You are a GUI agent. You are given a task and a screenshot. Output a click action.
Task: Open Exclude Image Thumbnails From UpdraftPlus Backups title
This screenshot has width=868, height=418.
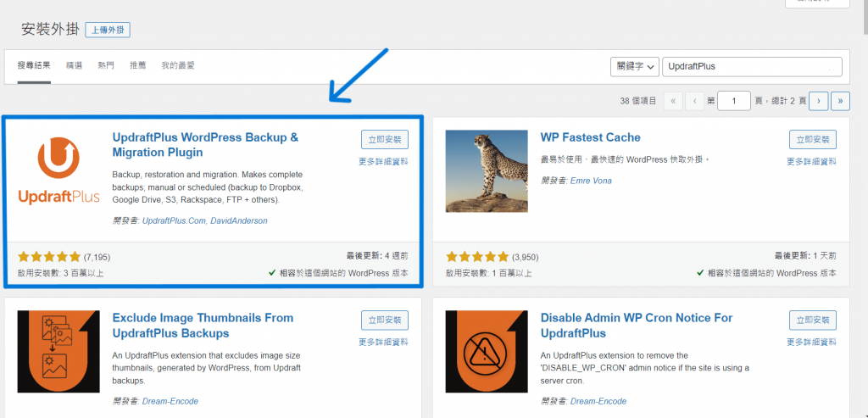coord(203,326)
